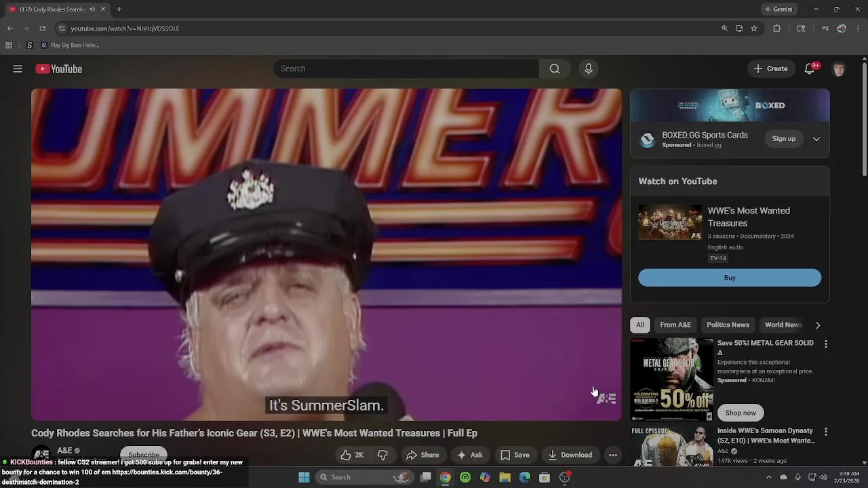Image resolution: width=868 pixels, height=488 pixels.
Task: Open the YouTube account avatar menu
Action: [839, 68]
